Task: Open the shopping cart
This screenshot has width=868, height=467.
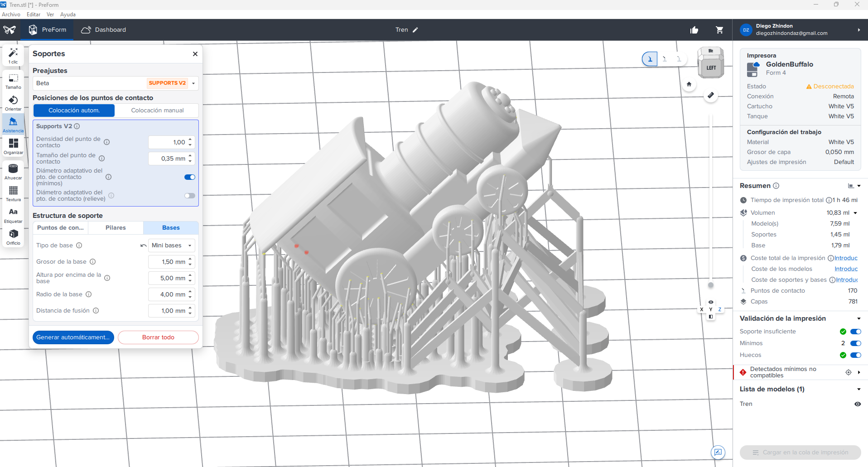Action: click(719, 30)
